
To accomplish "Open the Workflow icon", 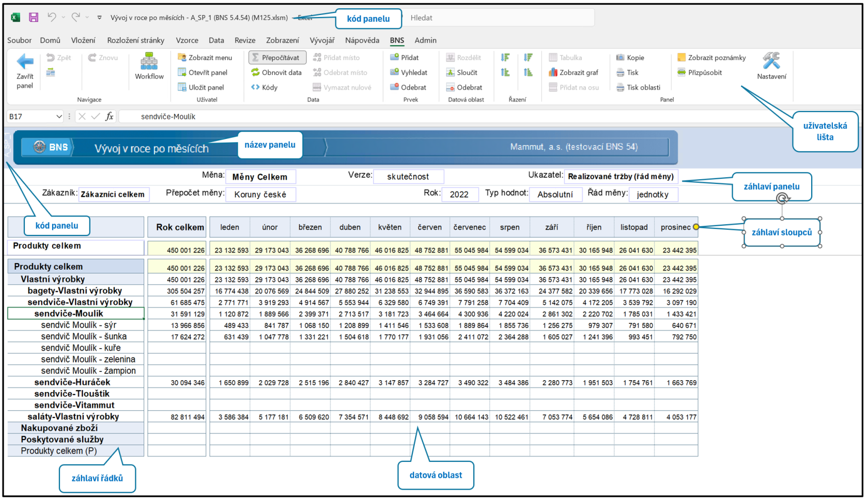I will (149, 61).
